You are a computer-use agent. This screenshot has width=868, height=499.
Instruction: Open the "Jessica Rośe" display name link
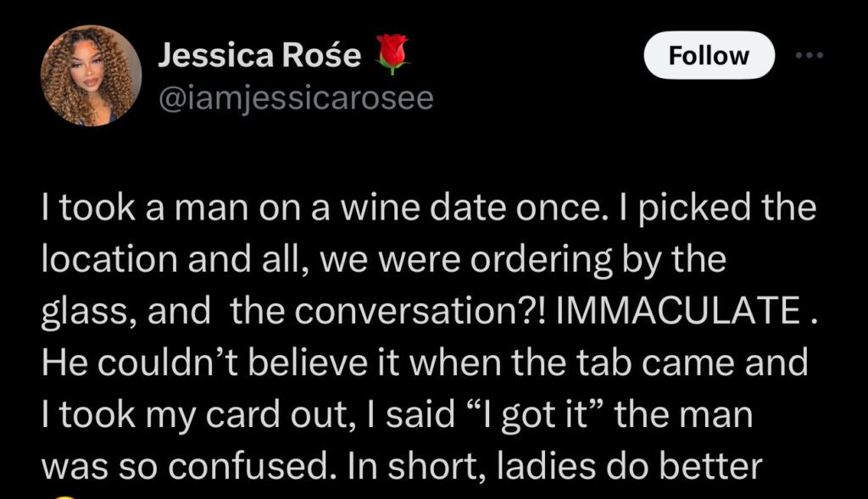(x=259, y=56)
